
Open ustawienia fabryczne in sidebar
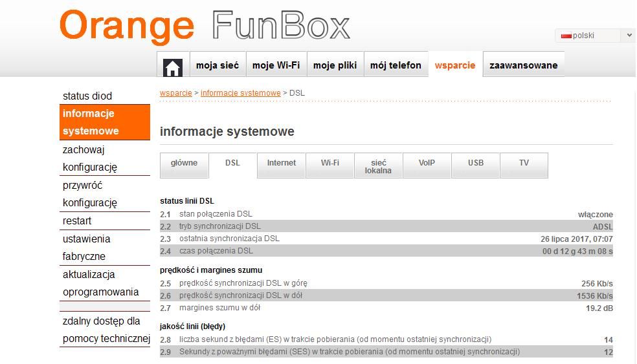[105, 248]
